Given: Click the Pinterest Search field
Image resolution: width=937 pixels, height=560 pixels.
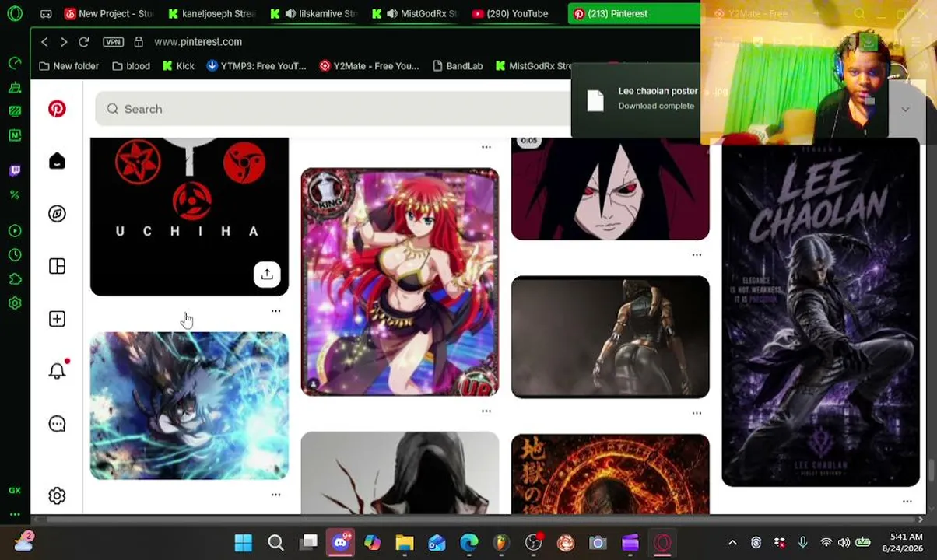Looking at the screenshot, I should coord(335,109).
